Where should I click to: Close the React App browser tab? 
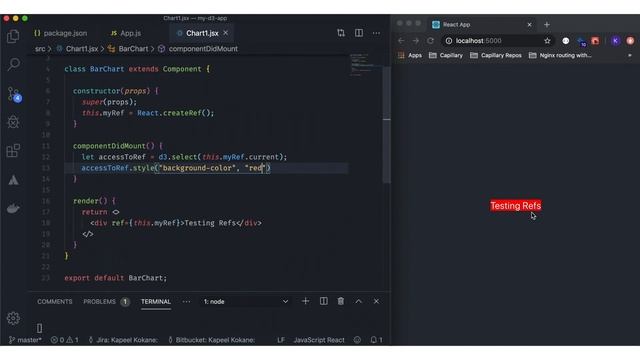tap(529, 24)
